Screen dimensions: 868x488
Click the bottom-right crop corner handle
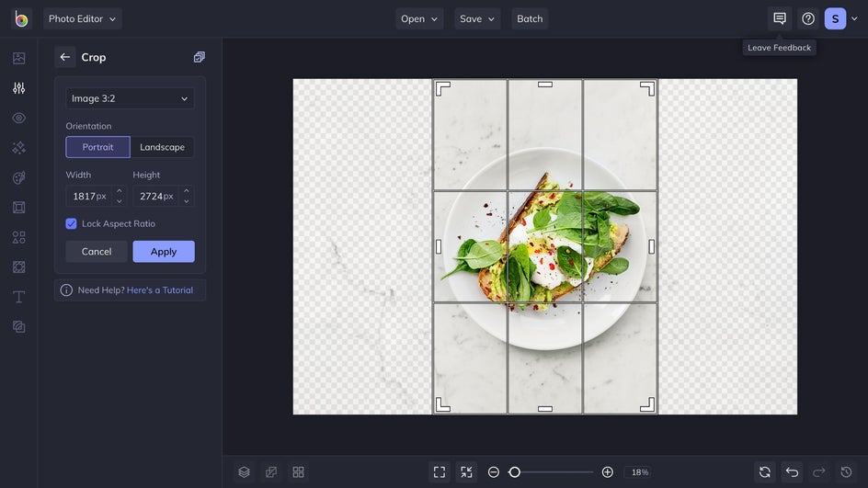coord(647,404)
